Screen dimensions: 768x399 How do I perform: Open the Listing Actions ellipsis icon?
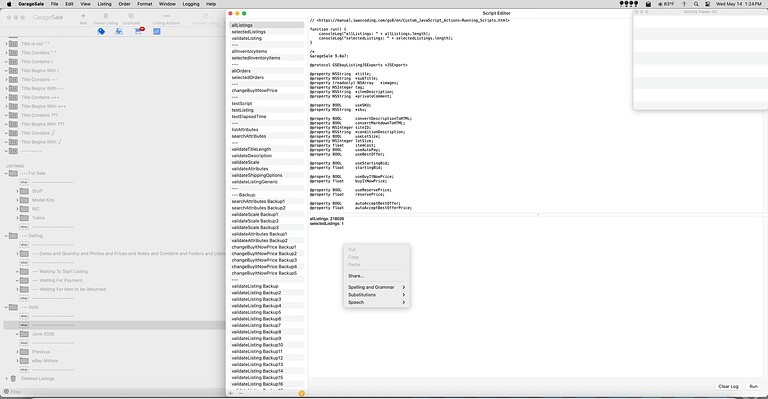pos(166,16)
